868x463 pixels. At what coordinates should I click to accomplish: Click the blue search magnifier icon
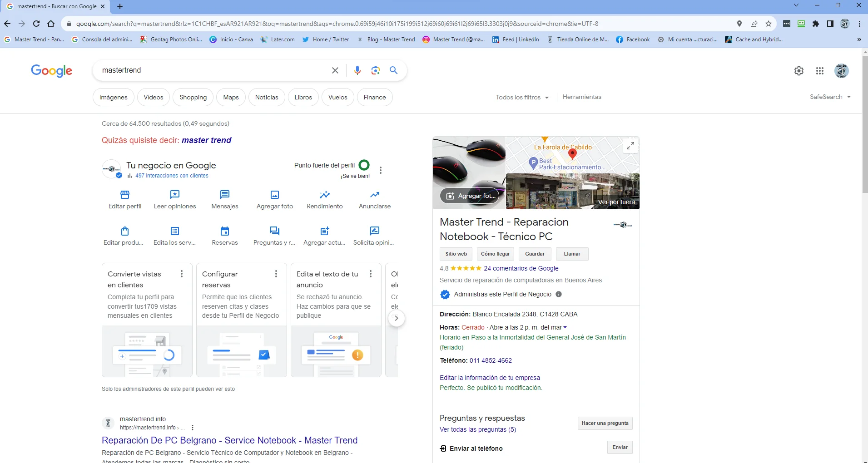point(394,70)
